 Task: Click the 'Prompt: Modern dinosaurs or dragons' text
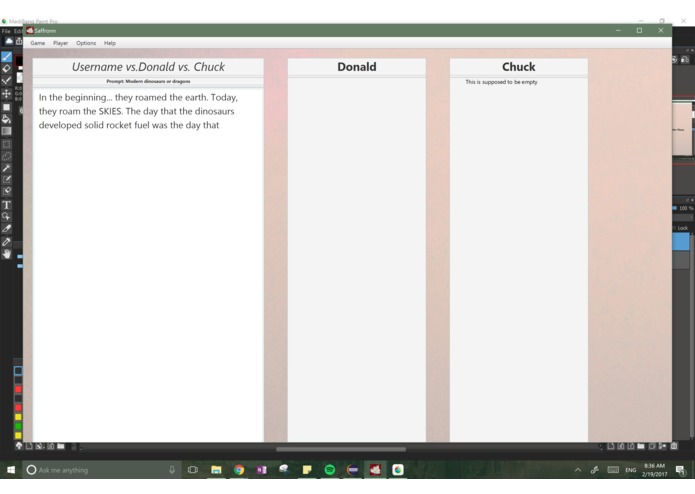pyautogui.click(x=148, y=82)
